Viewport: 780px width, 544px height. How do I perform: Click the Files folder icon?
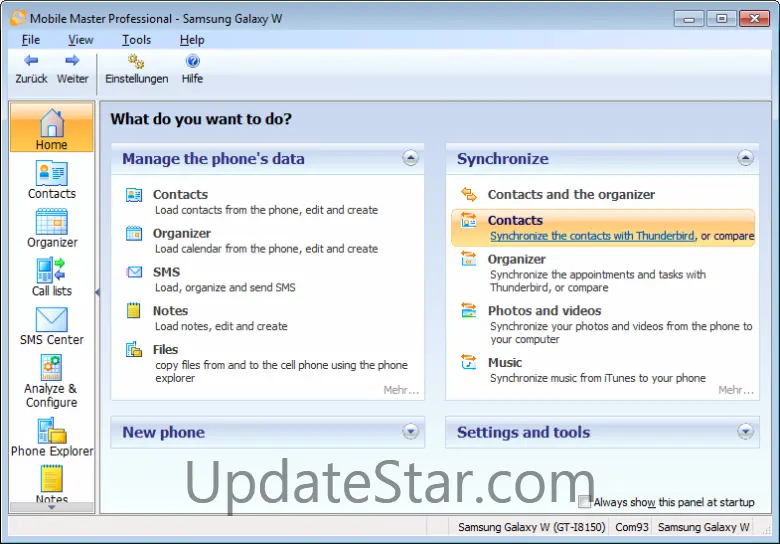point(134,350)
